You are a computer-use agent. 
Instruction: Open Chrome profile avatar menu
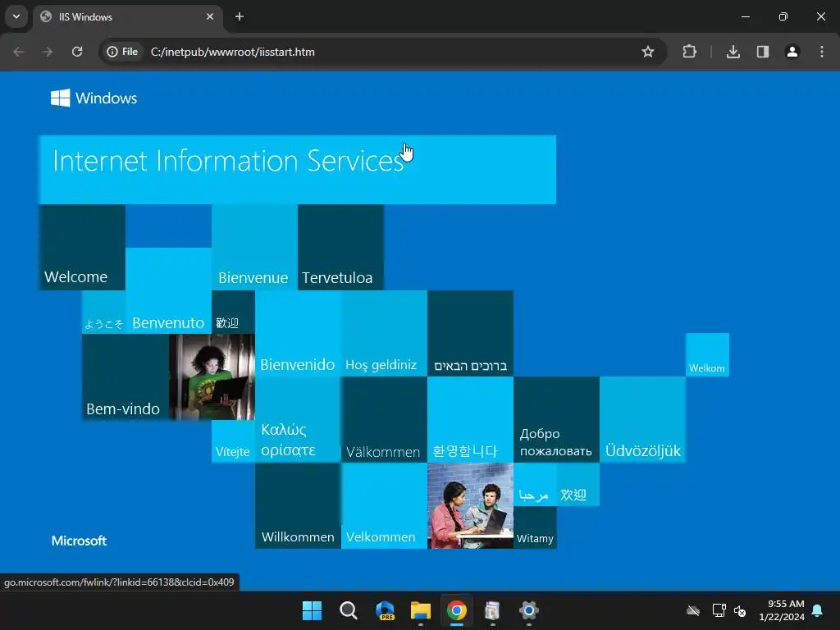(x=792, y=52)
